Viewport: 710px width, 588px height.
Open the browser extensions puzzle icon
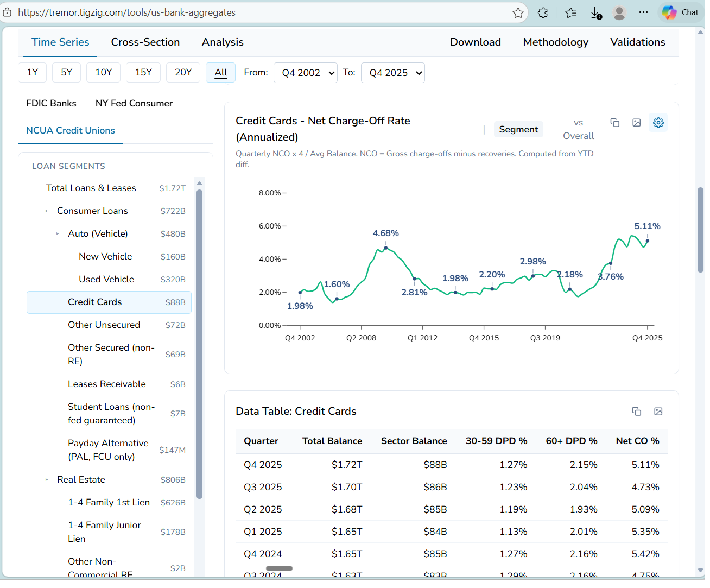(543, 12)
